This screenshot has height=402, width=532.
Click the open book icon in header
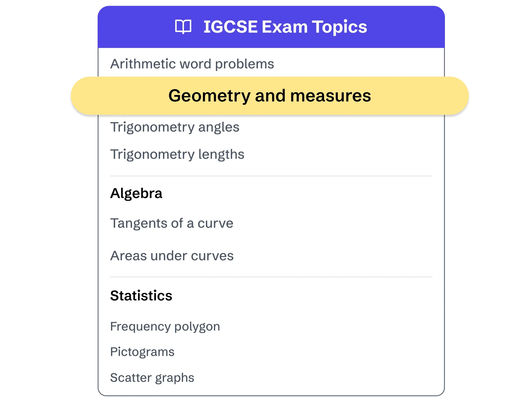point(184,27)
